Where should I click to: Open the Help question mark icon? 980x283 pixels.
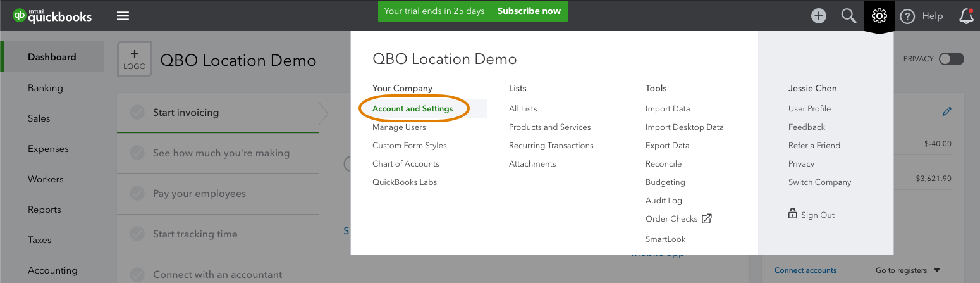tap(907, 16)
